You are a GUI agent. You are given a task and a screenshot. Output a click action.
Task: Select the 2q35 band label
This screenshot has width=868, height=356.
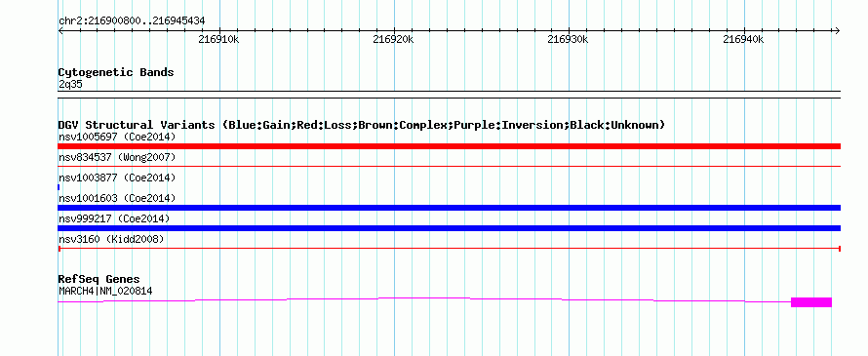71,85
